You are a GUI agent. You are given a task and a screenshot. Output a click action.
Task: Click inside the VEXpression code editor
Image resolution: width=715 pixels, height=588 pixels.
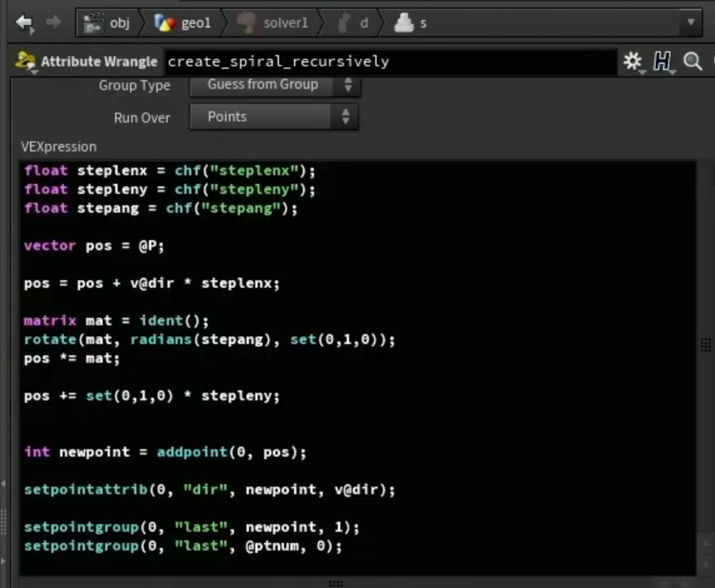(x=358, y=367)
